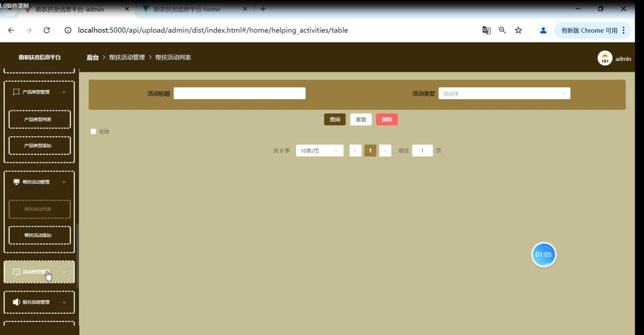The height and width of the screenshot is (335, 644).
Task: Click the 后台 breadcrumb link
Action: pos(93,57)
